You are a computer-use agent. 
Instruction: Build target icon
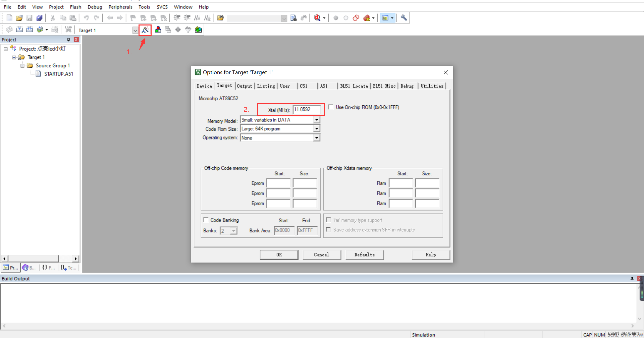19,30
